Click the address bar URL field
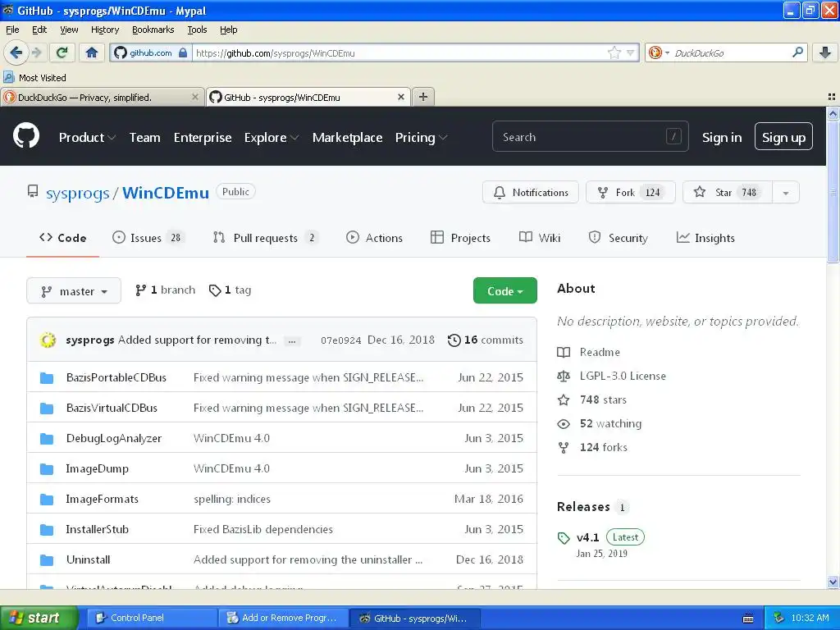Screen dimensions: 840x630 tap(399, 53)
